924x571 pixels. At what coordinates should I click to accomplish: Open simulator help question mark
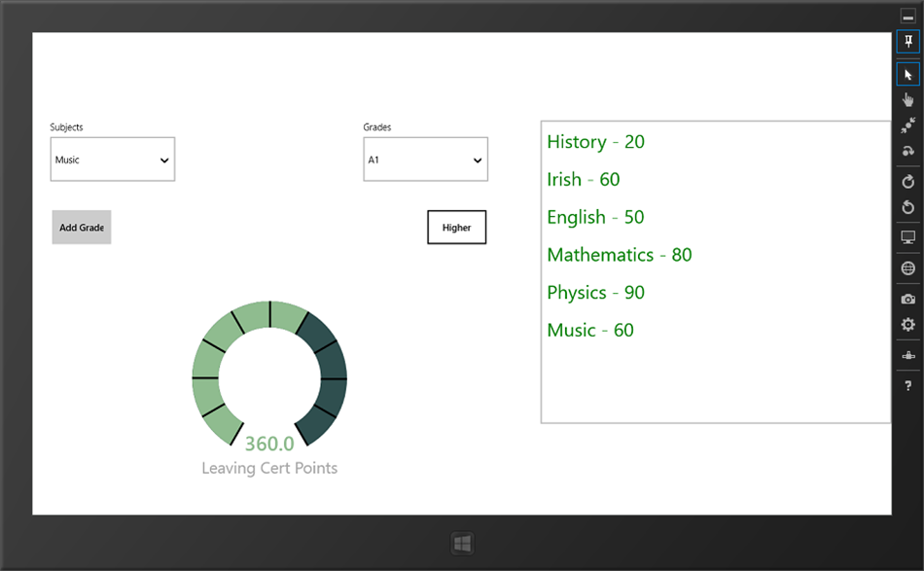coord(908,386)
